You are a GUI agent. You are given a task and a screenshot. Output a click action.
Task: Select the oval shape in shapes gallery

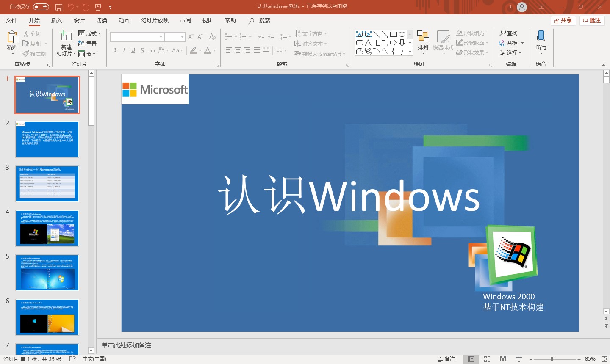(402, 34)
